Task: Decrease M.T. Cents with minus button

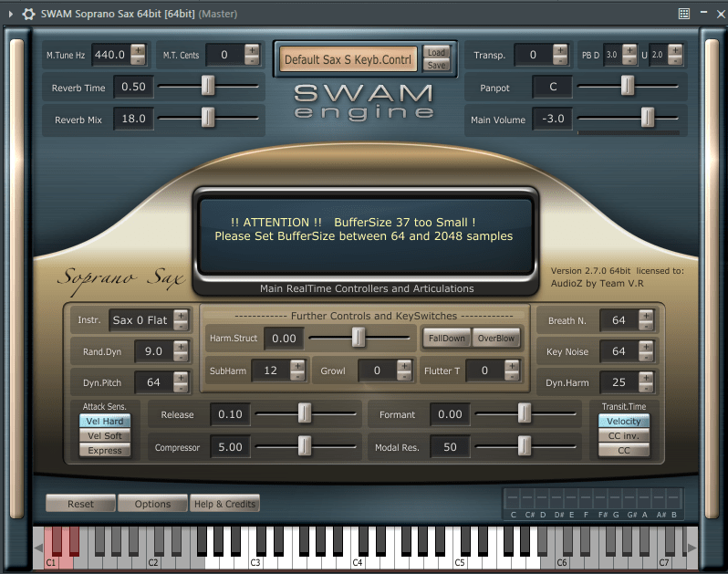Action: (x=252, y=60)
